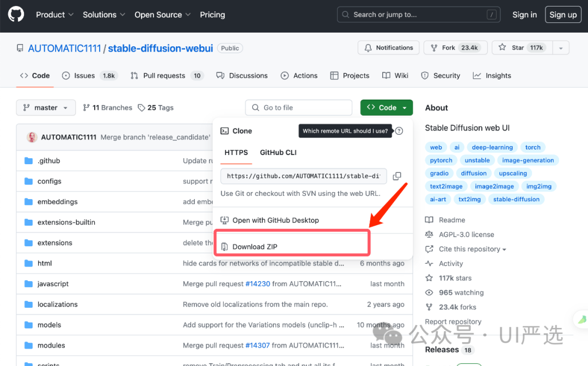Click the GitHub logo icon
The image size is (588, 366).
coord(16,15)
